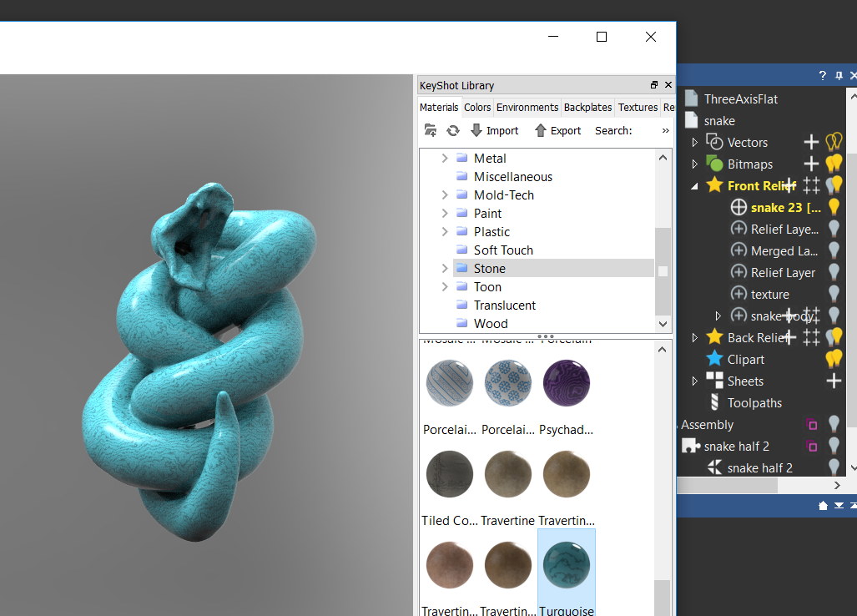Expand the Paint material folder

click(x=444, y=213)
